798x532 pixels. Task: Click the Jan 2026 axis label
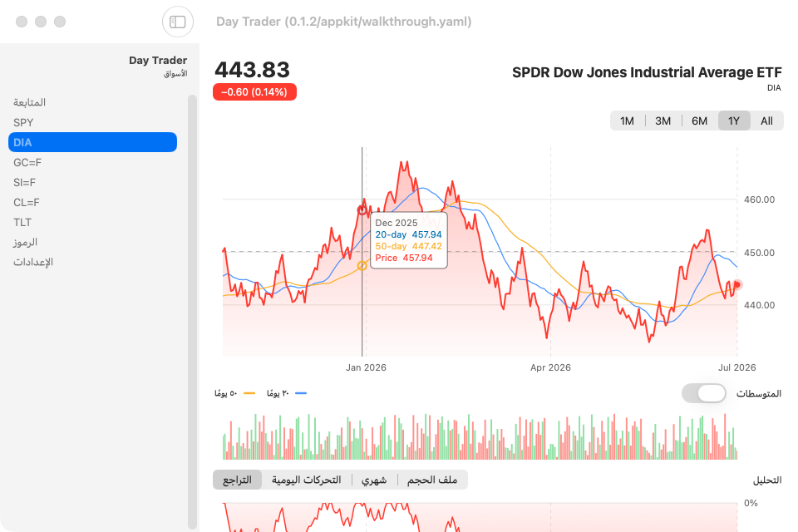(366, 367)
